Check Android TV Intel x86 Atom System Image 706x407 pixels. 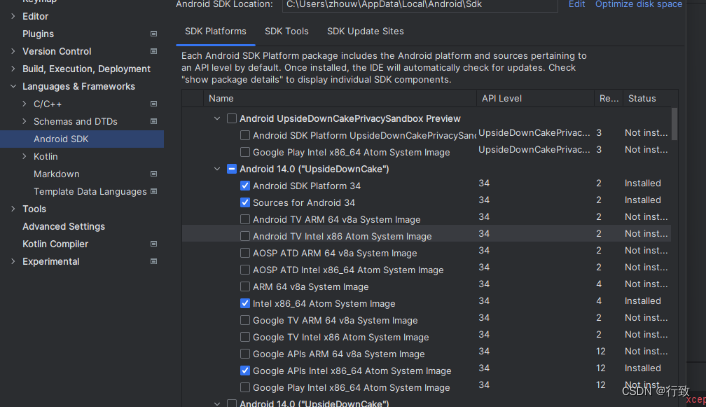pyautogui.click(x=245, y=236)
